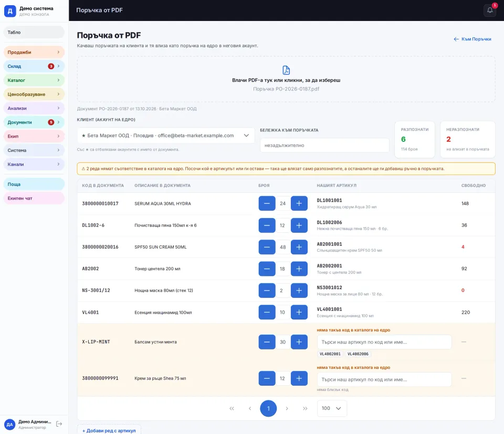Click article search field for 3800000099991 row
The width and height of the screenshot is (504, 434).
(384, 379)
